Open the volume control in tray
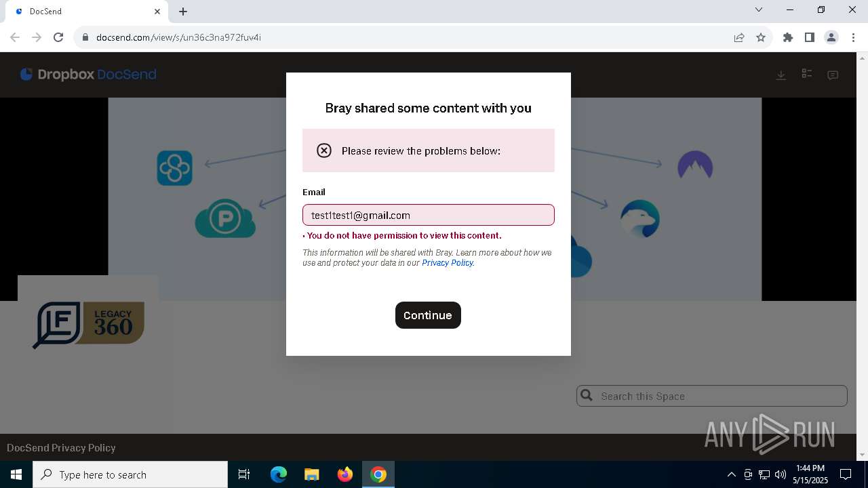This screenshot has height=488, width=868. [781, 474]
